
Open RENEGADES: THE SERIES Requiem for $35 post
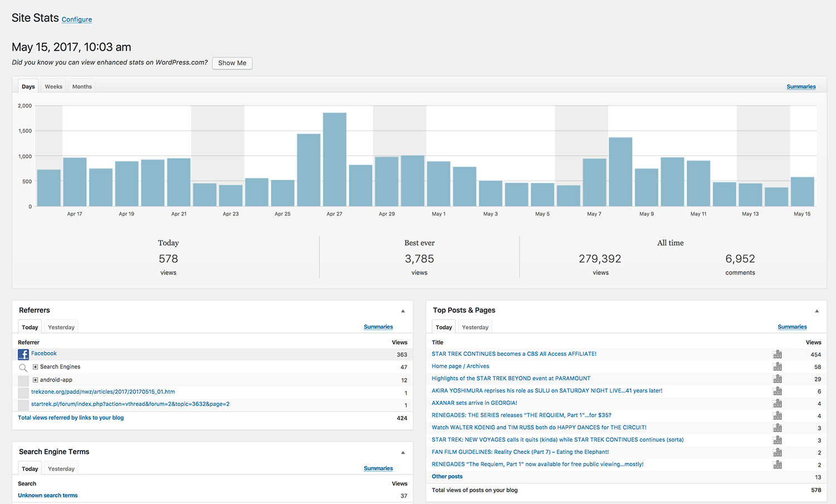pyautogui.click(x=522, y=415)
